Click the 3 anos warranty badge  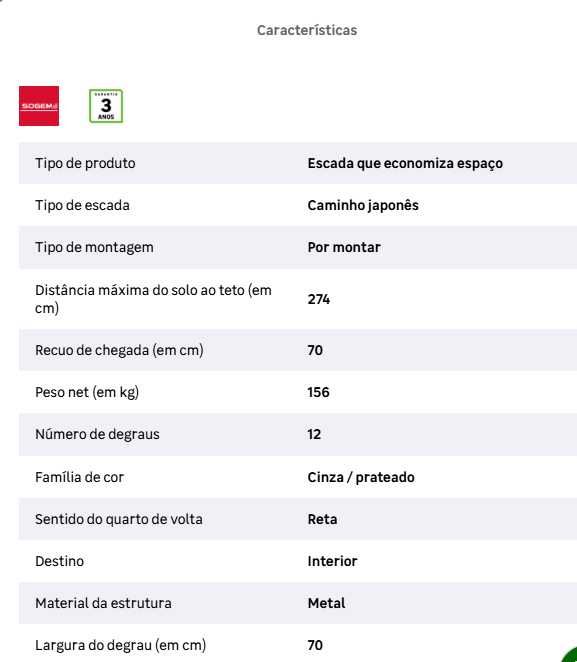point(106,106)
